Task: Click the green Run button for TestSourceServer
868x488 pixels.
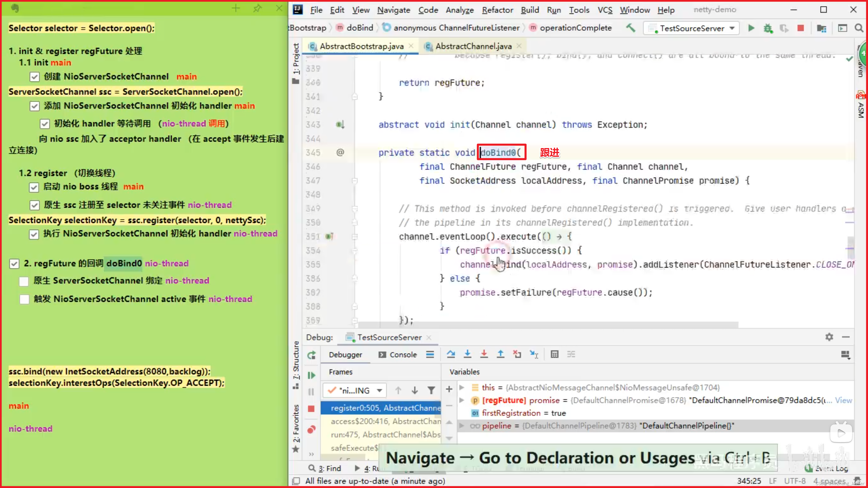Action: coord(751,28)
